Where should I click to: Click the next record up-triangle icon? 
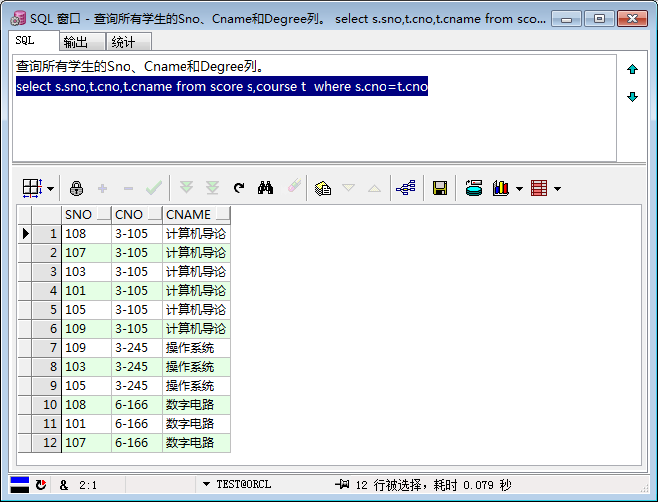coord(374,188)
